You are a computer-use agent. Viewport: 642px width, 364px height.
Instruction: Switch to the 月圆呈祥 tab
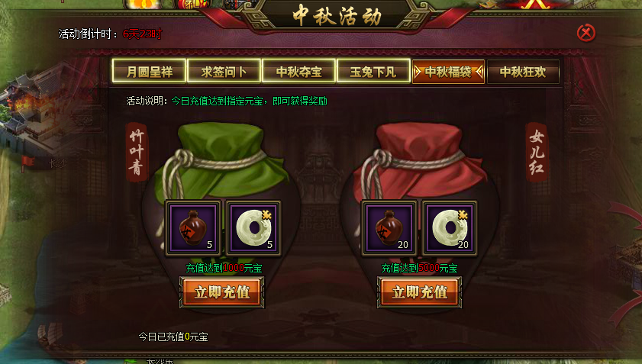click(149, 72)
